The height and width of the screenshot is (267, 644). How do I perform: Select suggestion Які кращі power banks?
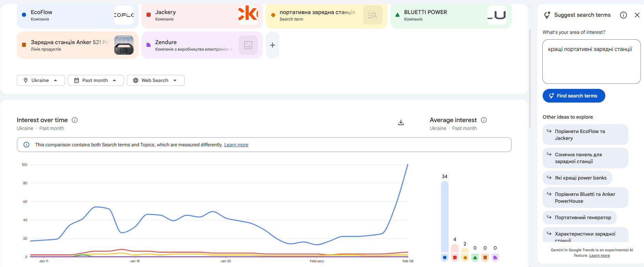577,178
